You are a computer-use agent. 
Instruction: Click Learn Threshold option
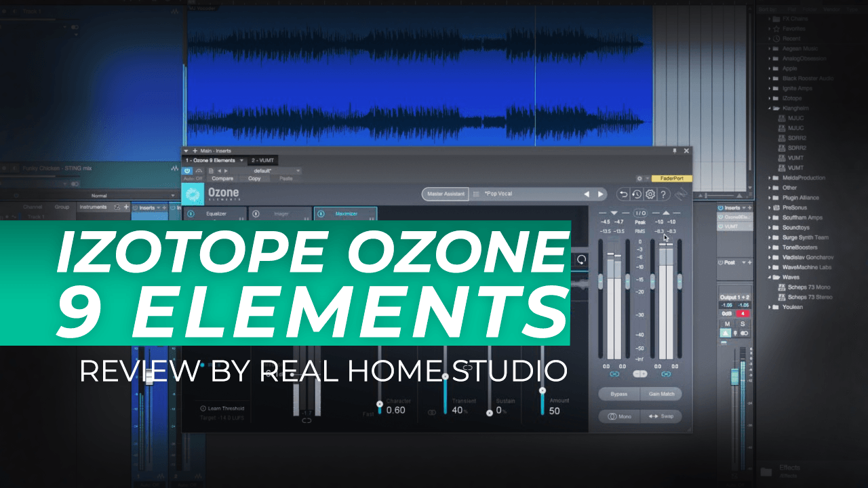pos(222,408)
